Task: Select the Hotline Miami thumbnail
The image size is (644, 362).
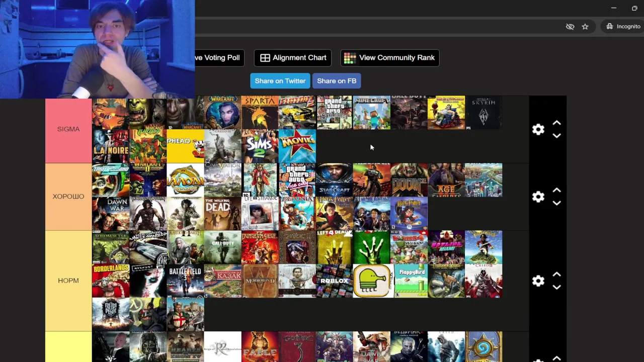Action: pos(446,247)
